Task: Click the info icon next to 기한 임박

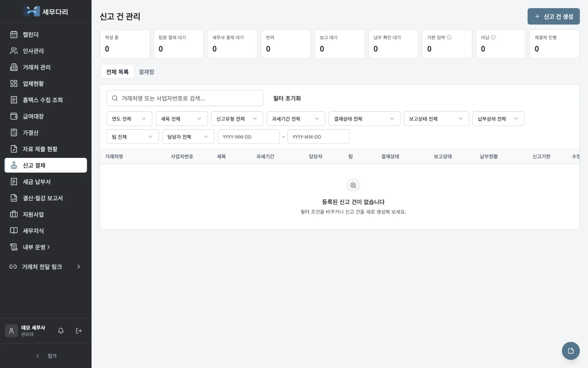Action: pos(449,37)
